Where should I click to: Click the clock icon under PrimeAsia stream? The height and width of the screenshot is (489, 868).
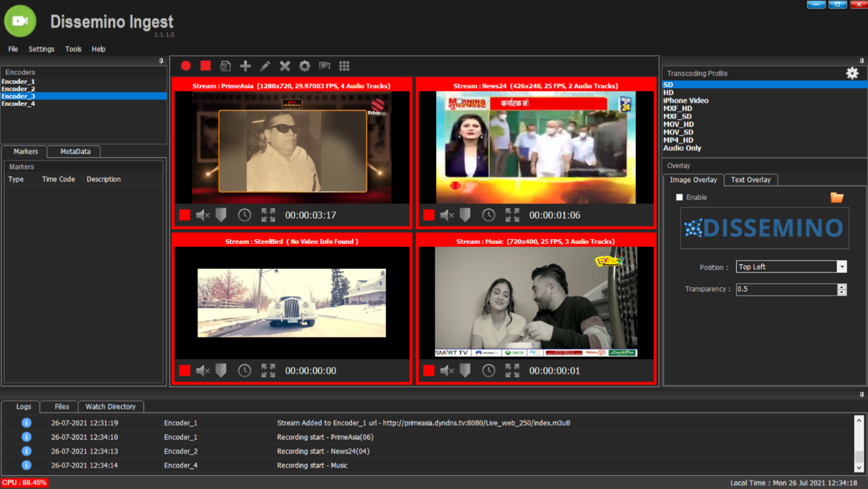pyautogui.click(x=244, y=215)
